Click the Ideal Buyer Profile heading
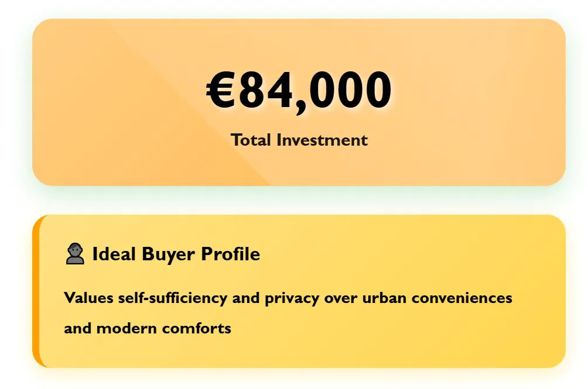The image size is (588, 389). [x=176, y=254]
